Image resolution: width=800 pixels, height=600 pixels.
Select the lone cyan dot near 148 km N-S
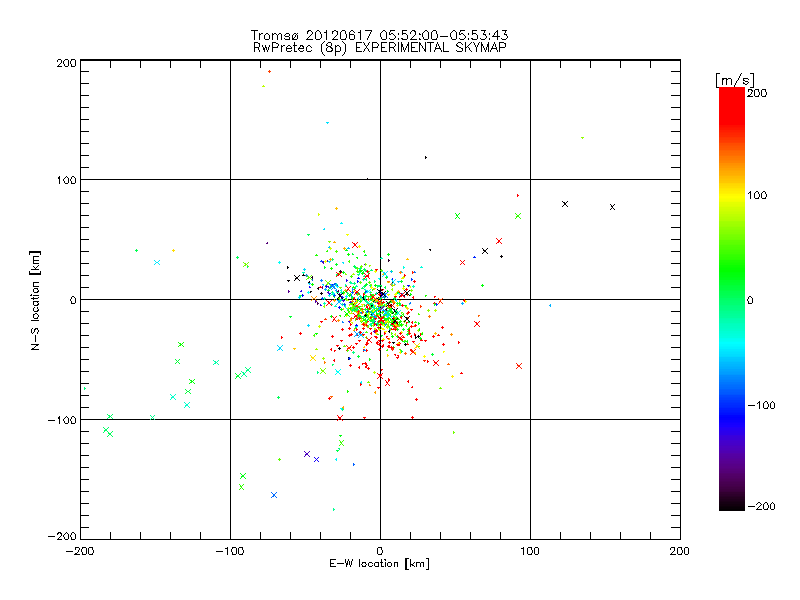pos(328,123)
